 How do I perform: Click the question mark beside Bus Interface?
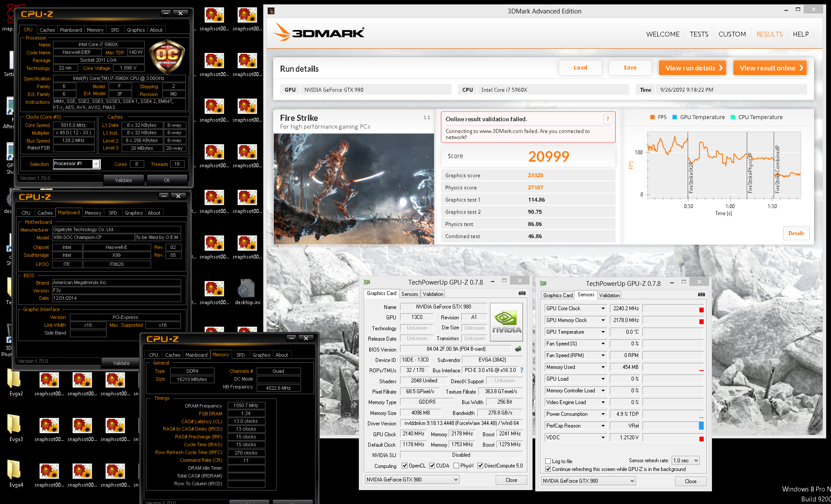pyautogui.click(x=522, y=370)
